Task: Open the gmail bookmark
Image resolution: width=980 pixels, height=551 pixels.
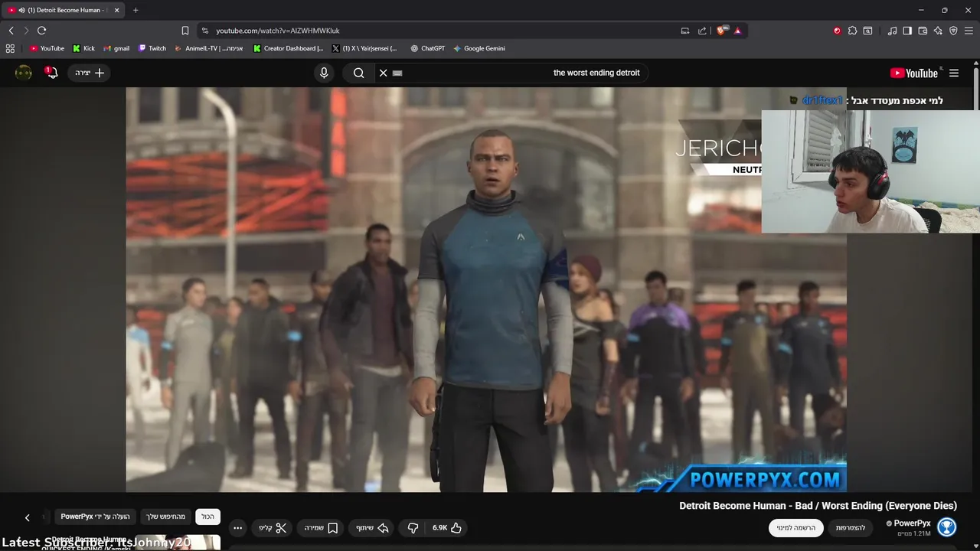Action: pyautogui.click(x=116, y=48)
